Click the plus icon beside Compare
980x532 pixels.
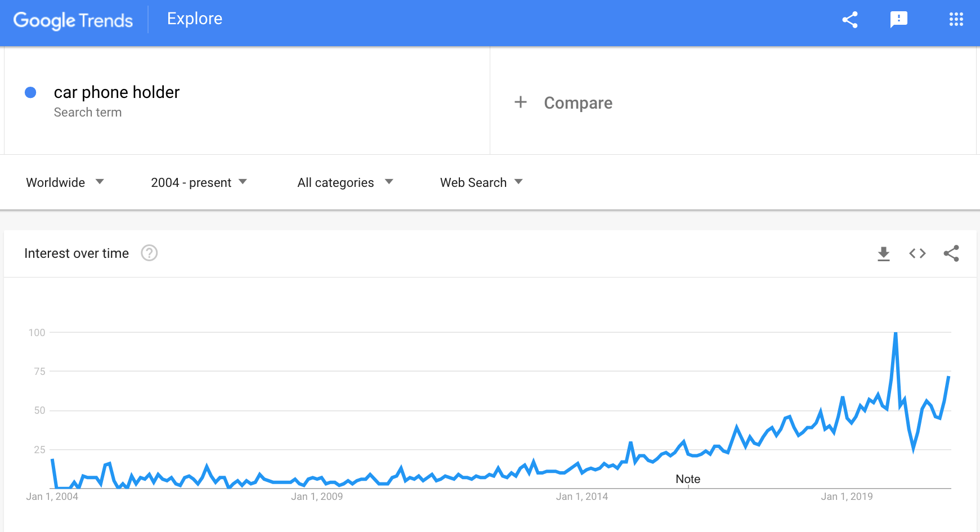click(521, 102)
